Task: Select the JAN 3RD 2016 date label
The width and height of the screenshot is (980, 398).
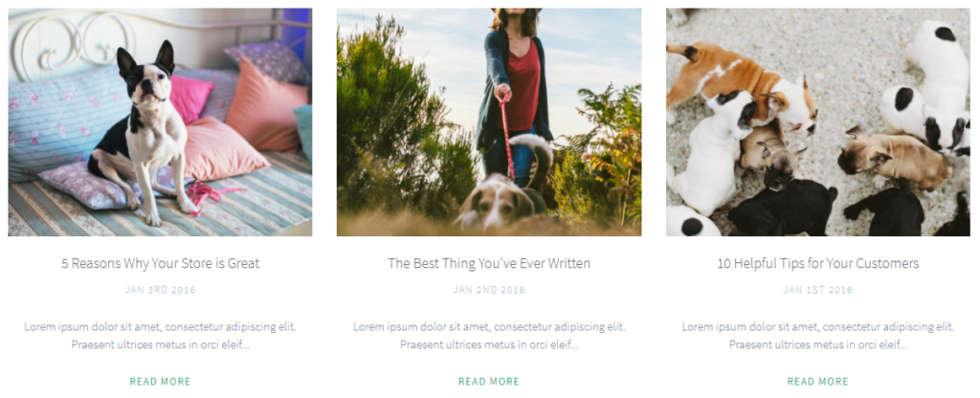Action: click(x=160, y=290)
